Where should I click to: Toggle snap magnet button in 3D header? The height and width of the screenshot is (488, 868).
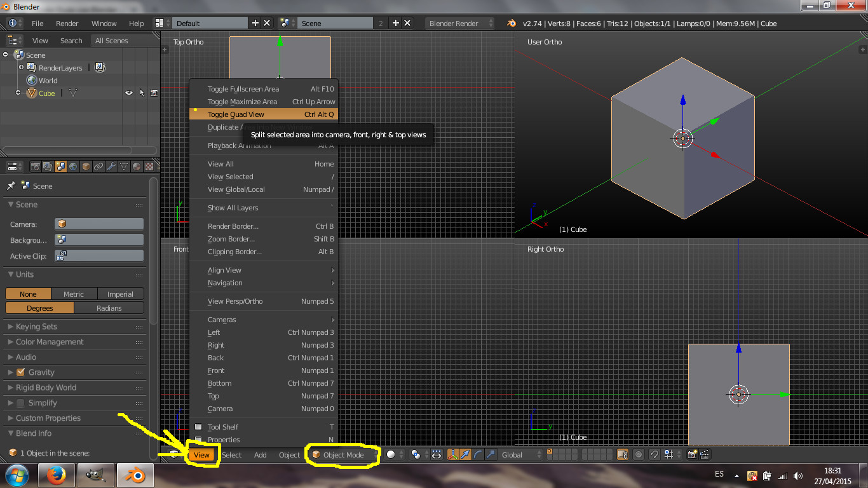tap(654, 454)
